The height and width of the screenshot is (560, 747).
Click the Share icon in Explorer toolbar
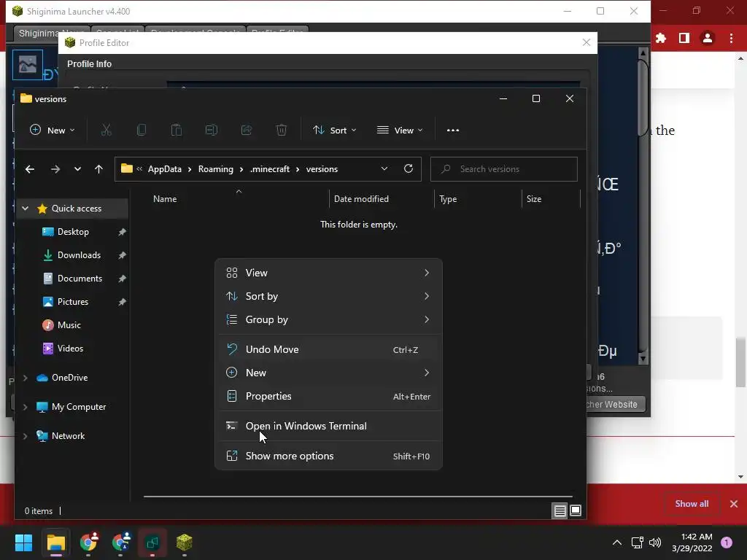point(247,130)
